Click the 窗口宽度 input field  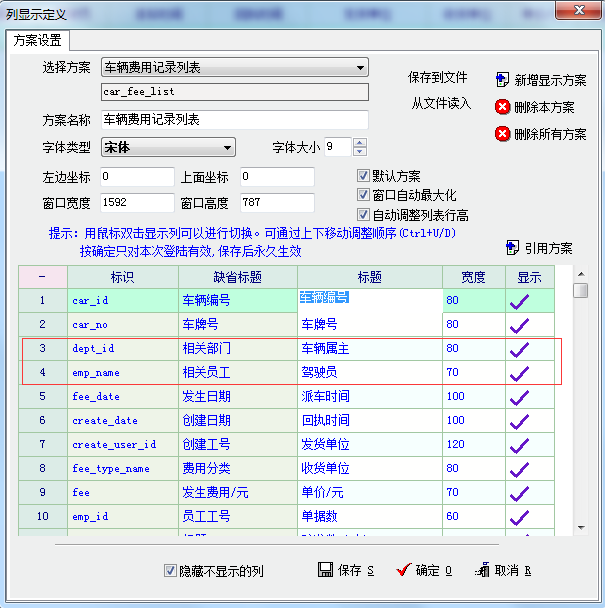137,203
